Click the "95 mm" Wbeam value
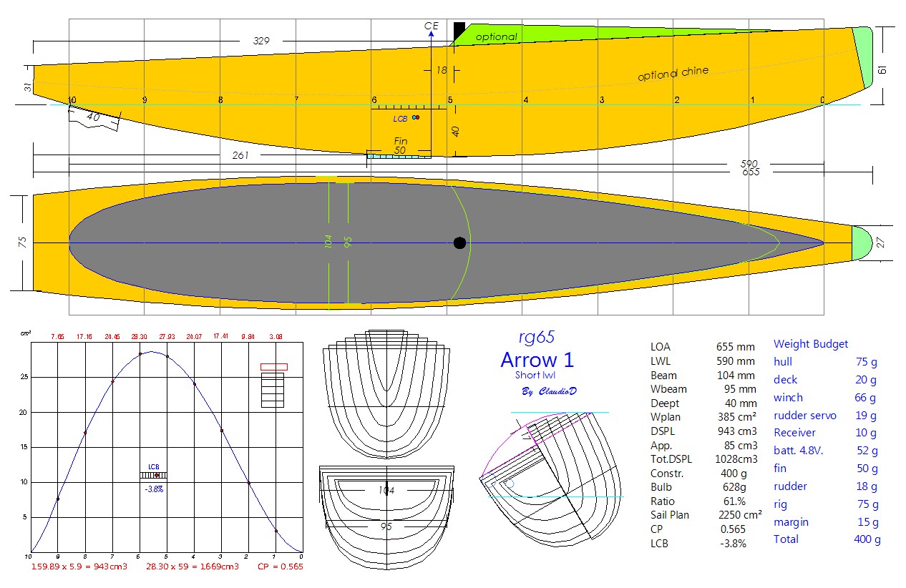Screen dimensions: 906x588 pos(739,389)
